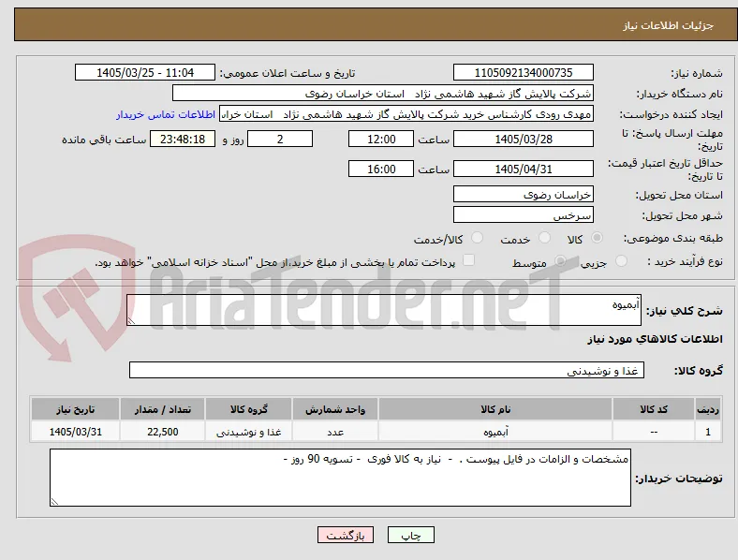Click the response deadline date 1405/03/28
Viewport: 738px width, 560px height.
[524, 139]
